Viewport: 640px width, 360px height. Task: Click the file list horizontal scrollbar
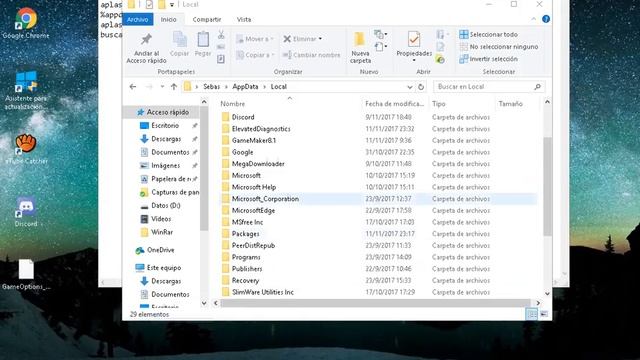tap(375, 303)
